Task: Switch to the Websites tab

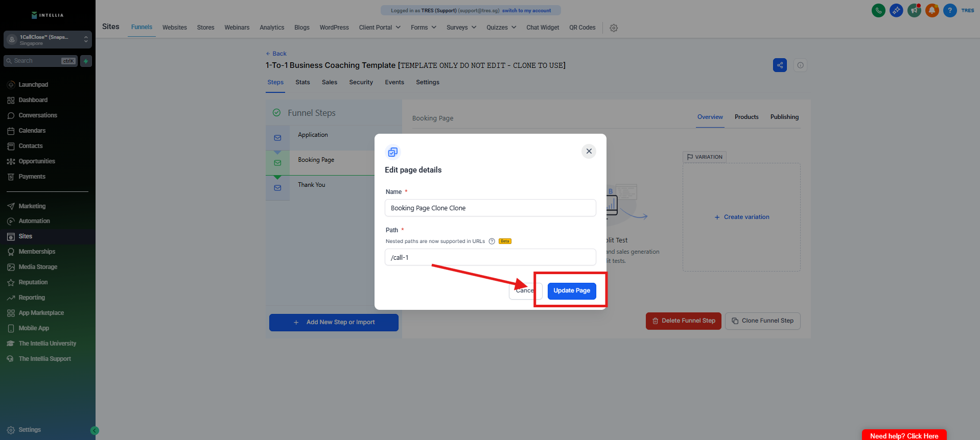Action: coord(175,28)
